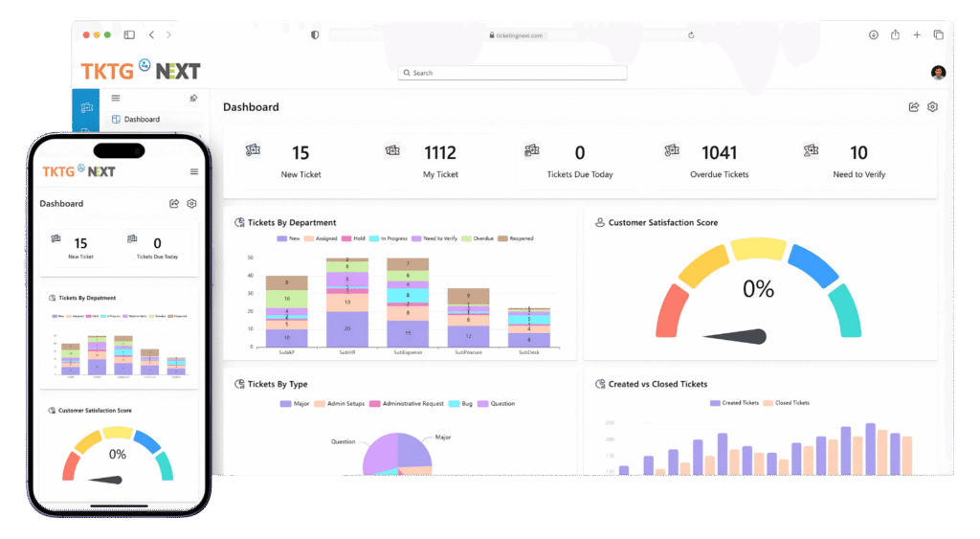The width and height of the screenshot is (980, 539).
Task: Toggle the browser sidebar panel button
Action: 129,34
